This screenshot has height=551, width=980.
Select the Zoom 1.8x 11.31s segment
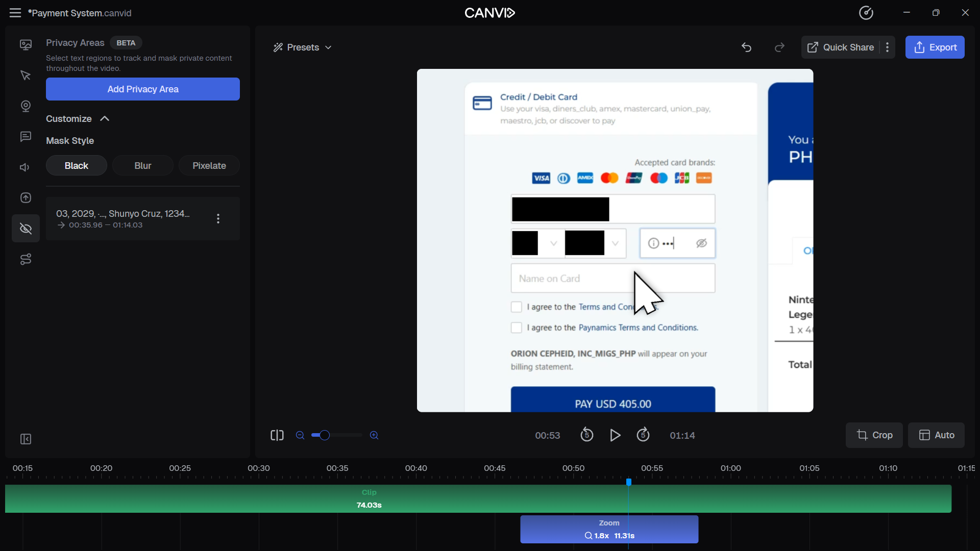click(x=609, y=530)
